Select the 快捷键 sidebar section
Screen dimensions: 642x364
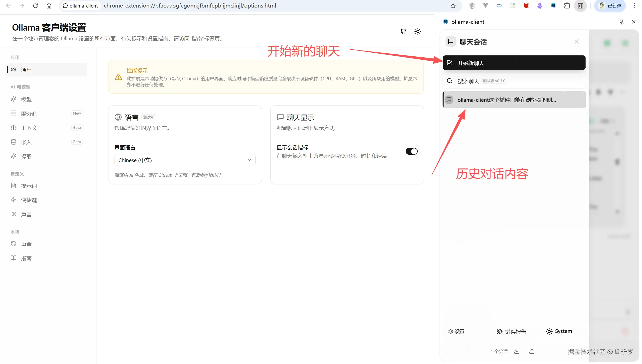[29, 200]
